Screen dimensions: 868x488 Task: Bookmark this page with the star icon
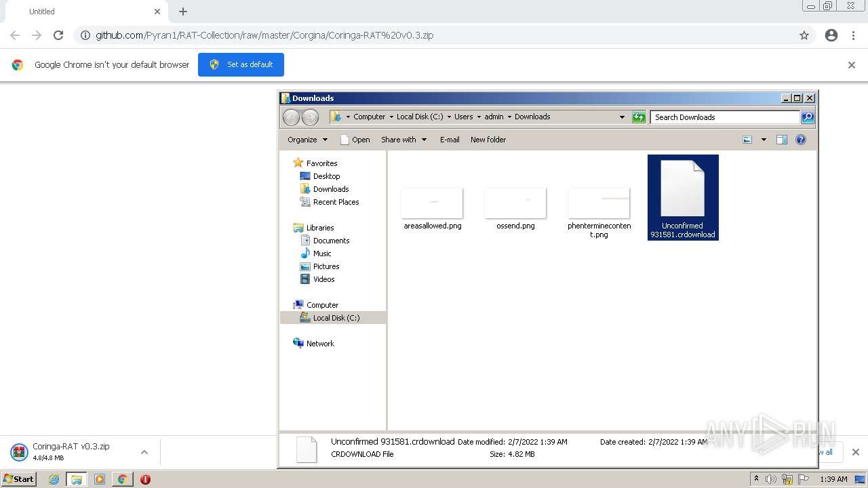coord(804,35)
